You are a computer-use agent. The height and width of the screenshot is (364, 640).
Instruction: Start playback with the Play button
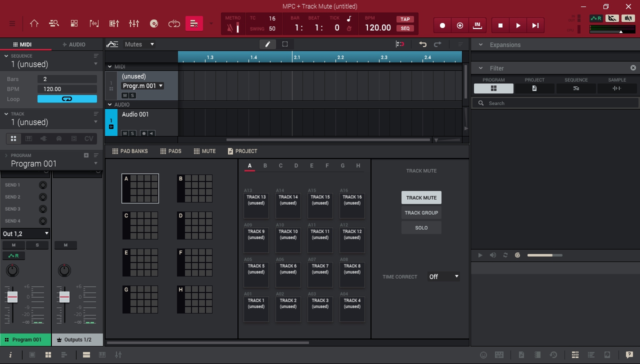518,25
